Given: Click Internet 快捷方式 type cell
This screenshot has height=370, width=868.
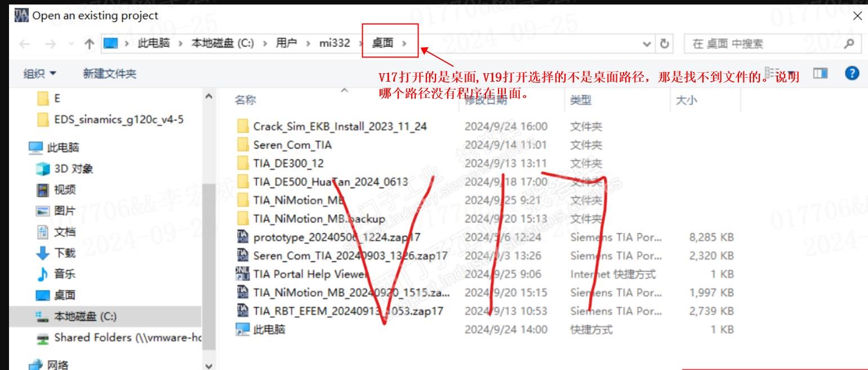Looking at the screenshot, I should 613,274.
